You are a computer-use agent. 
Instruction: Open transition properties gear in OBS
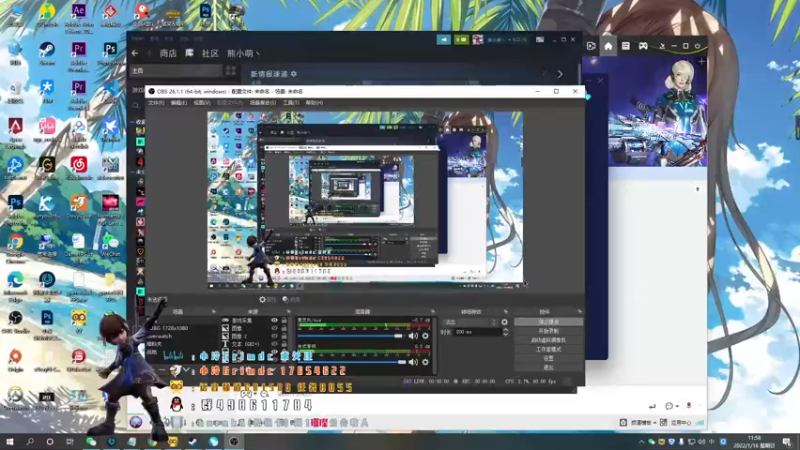(505, 322)
